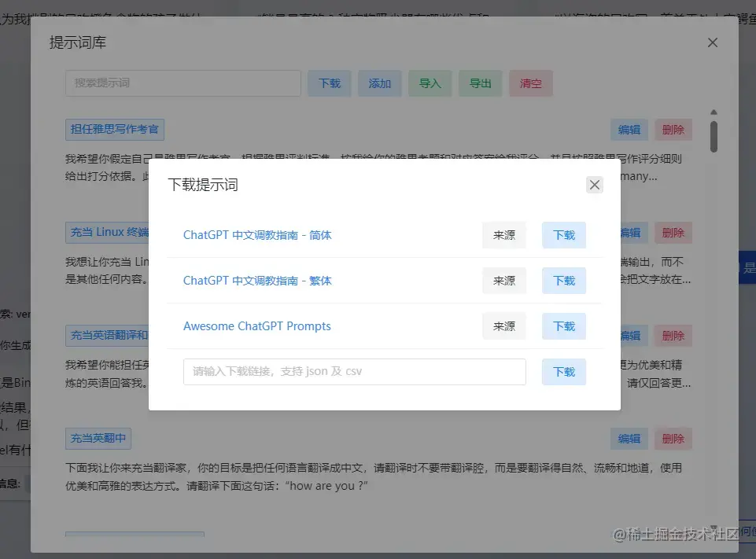Edit the 担任雅思写作考官 prompt
The width and height of the screenshot is (756, 559).
click(x=629, y=130)
